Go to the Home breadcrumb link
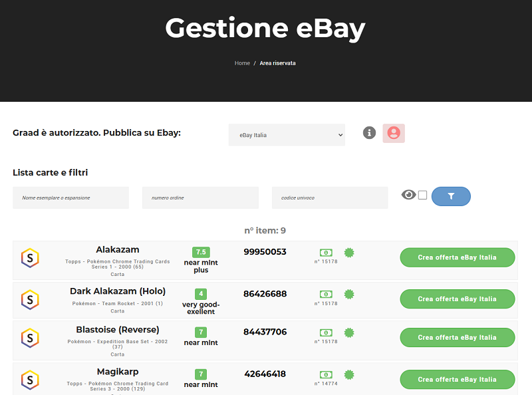532x395 pixels. pos(242,63)
